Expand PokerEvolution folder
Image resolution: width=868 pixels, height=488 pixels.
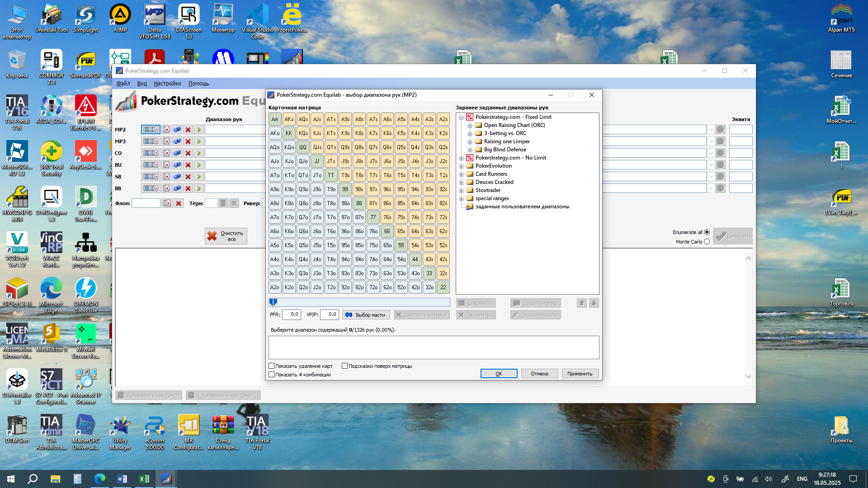coord(462,166)
